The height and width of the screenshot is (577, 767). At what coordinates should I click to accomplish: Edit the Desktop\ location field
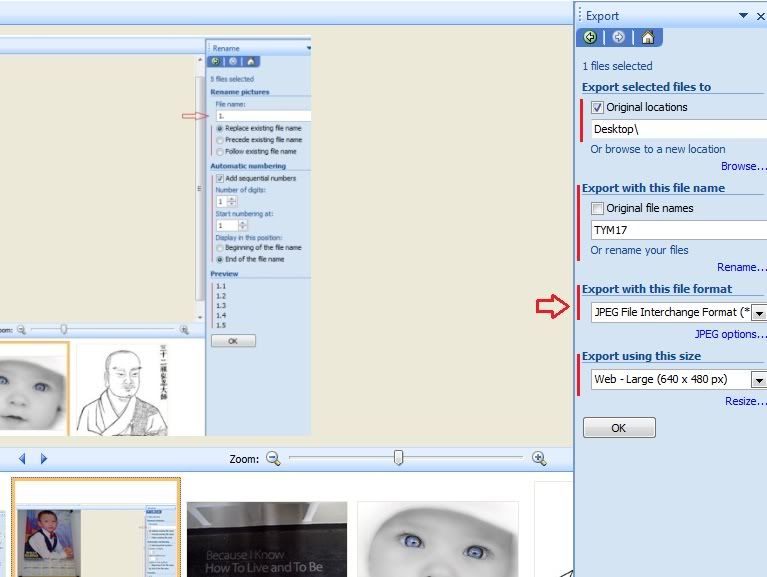click(x=679, y=129)
